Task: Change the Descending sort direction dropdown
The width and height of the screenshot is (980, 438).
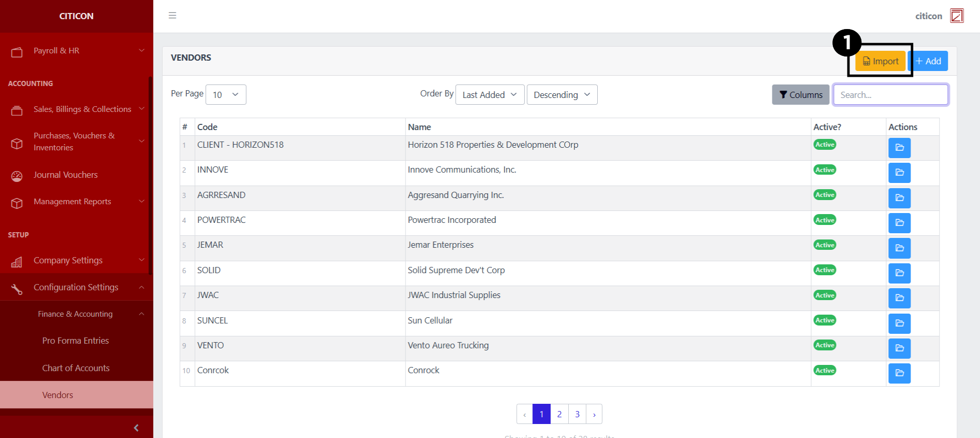Action: point(561,95)
